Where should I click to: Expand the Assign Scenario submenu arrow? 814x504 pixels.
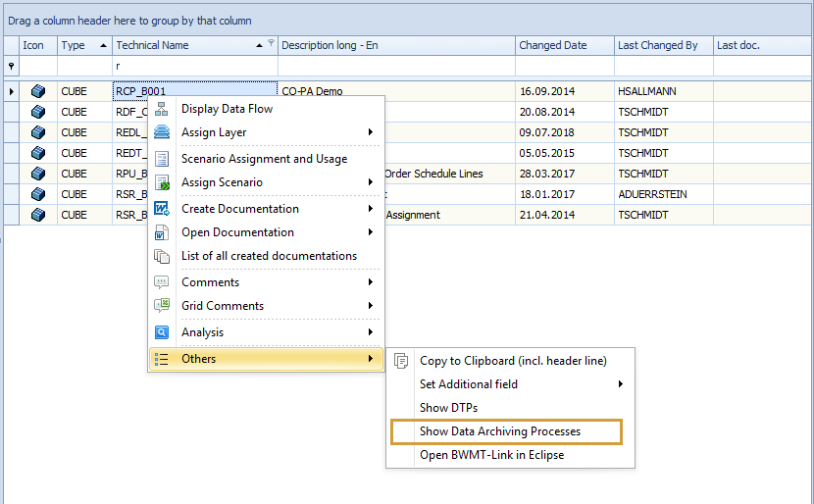click(370, 182)
